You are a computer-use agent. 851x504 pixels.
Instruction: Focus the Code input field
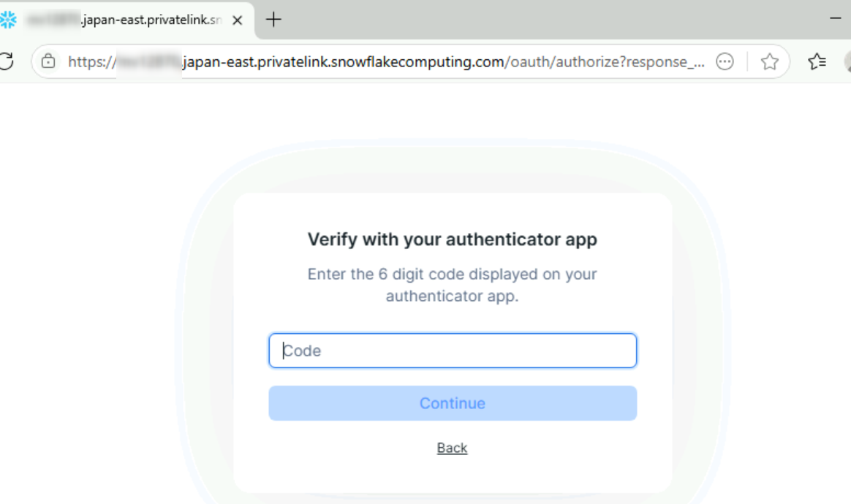coord(453,351)
